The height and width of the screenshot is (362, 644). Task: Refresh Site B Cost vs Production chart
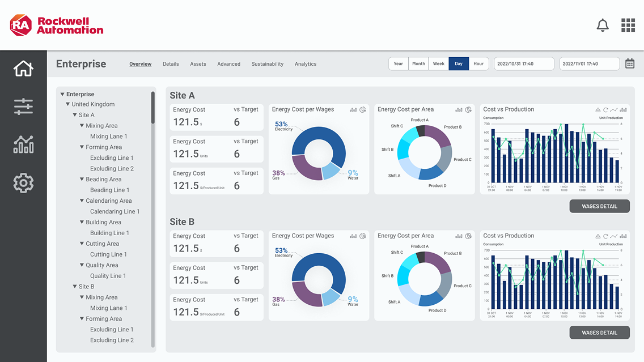pyautogui.click(x=605, y=236)
